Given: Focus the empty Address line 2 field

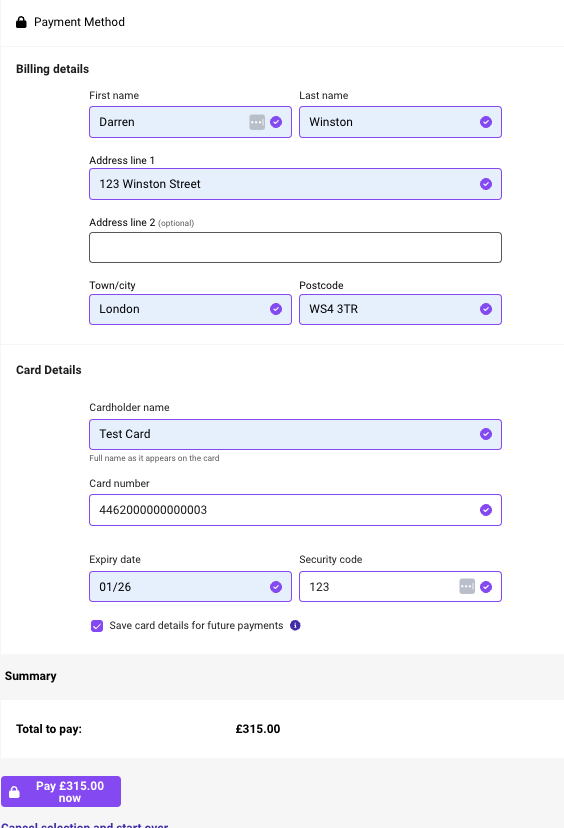Looking at the screenshot, I should (295, 247).
